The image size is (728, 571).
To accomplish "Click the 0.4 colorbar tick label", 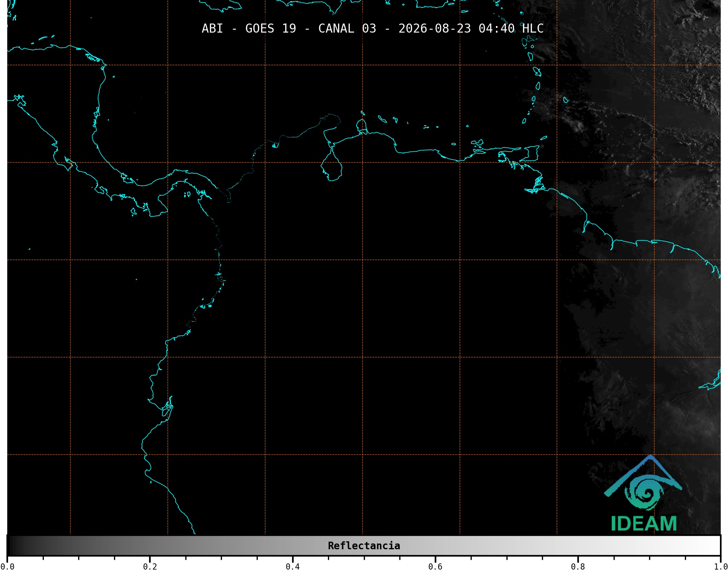I will (293, 567).
